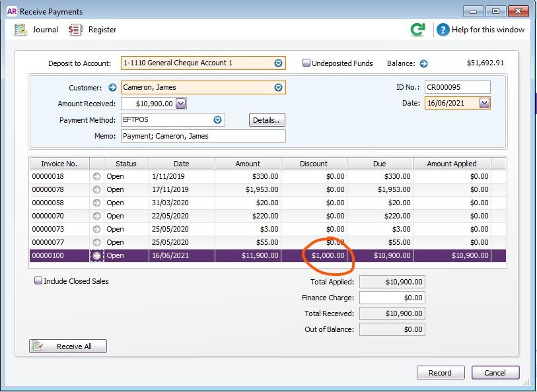The height and width of the screenshot is (392, 537).
Task: Expand the Customer dropdown list
Action: click(x=278, y=87)
